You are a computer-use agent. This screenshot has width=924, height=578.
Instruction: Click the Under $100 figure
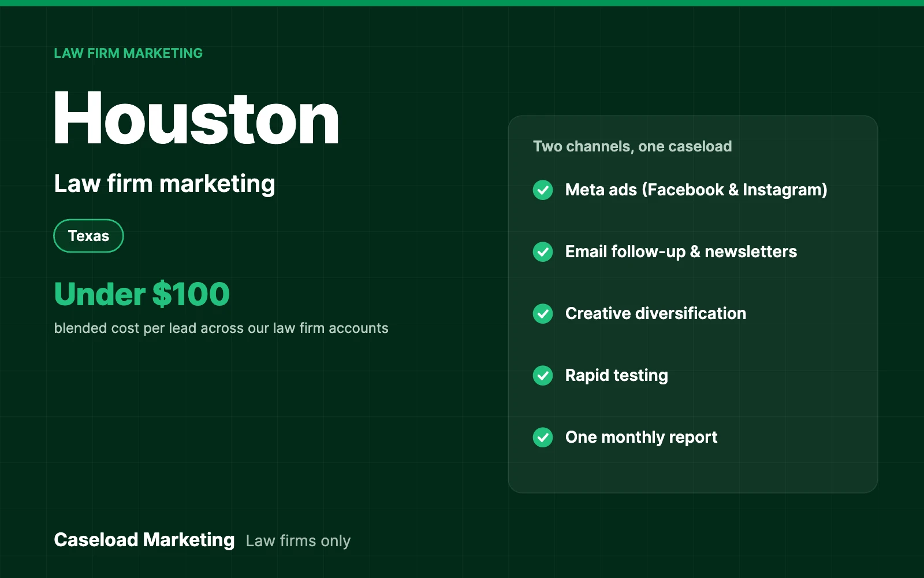click(x=142, y=294)
